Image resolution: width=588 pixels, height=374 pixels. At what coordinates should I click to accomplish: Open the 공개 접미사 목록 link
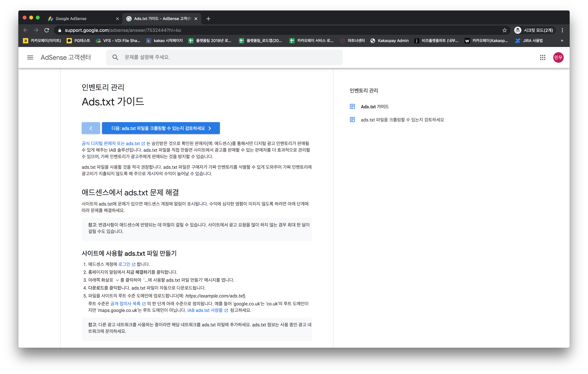point(125,304)
